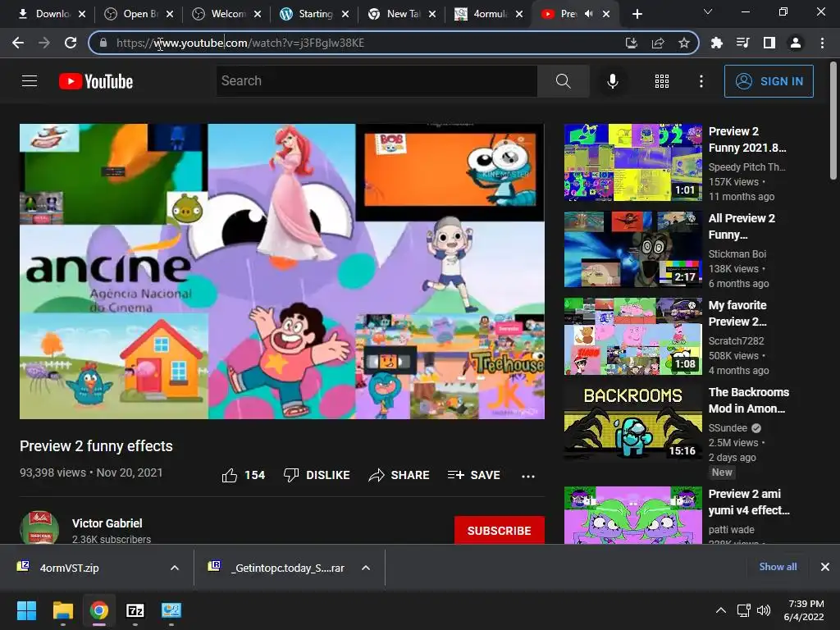The image size is (840, 630).
Task: Focus the YouTube Search field
Action: coord(377,81)
